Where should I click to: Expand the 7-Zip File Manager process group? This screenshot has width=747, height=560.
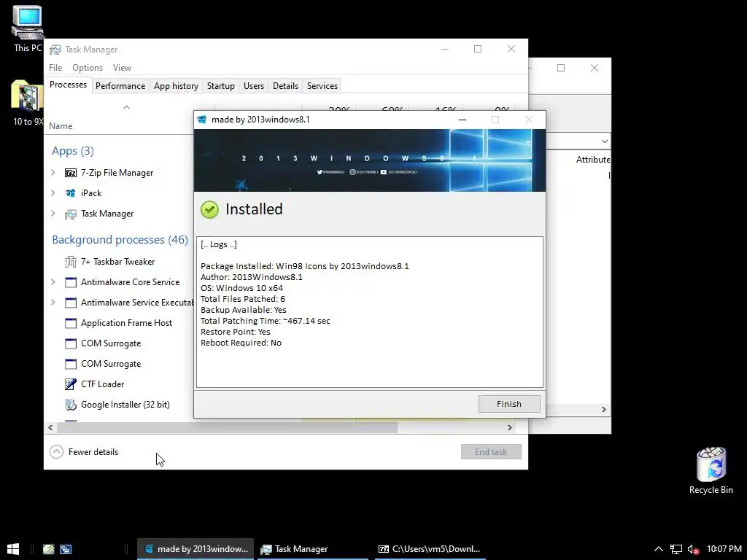(53, 173)
